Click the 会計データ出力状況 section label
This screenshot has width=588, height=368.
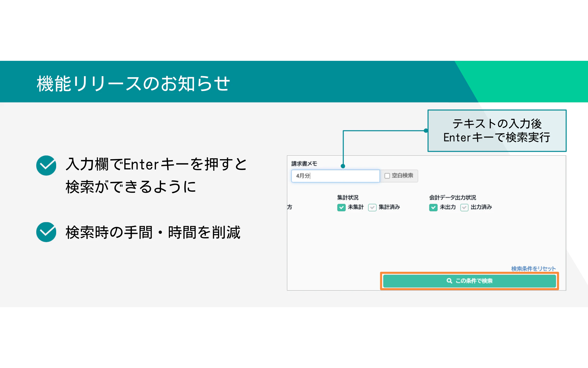[x=452, y=197]
